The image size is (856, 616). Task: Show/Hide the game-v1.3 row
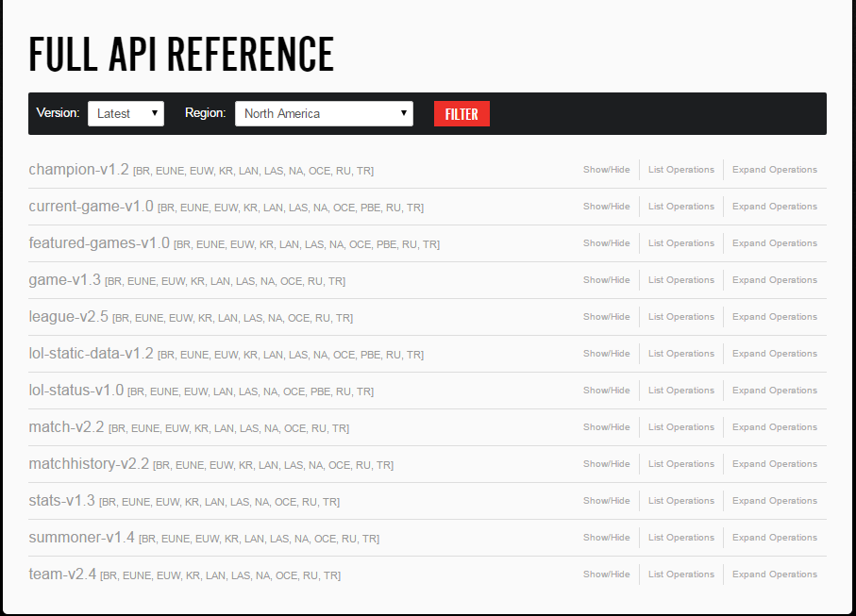pyautogui.click(x=607, y=280)
